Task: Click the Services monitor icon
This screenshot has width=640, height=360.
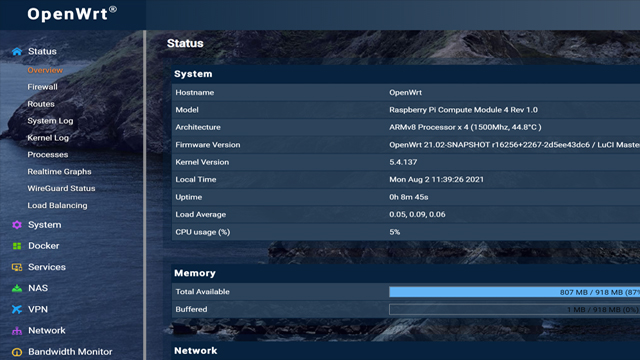Action: coord(17,267)
